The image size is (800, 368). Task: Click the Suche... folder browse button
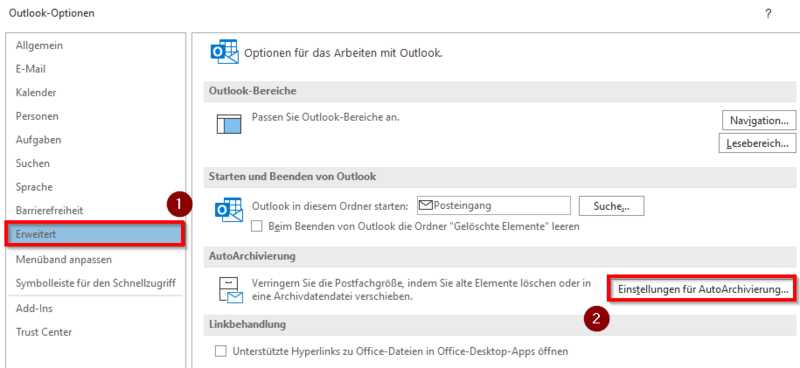pyautogui.click(x=611, y=206)
